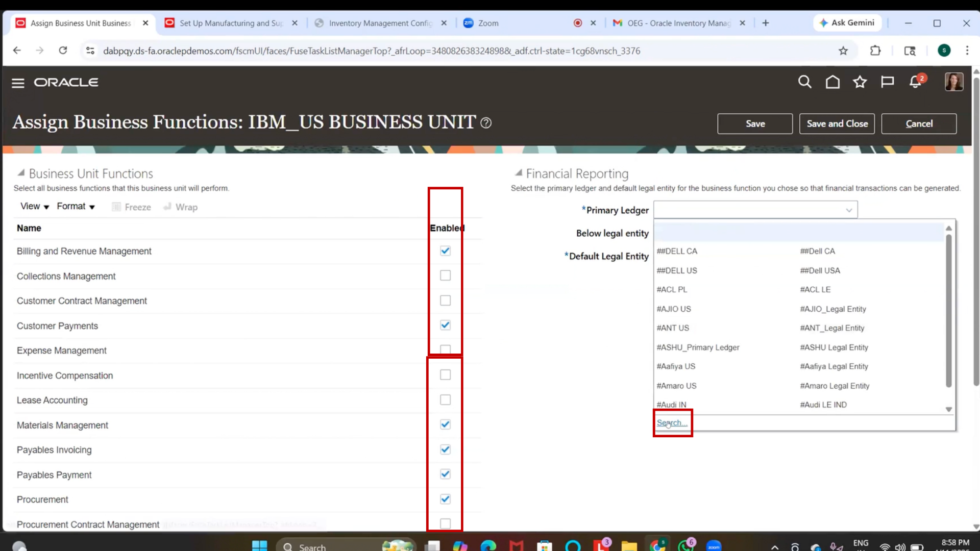The height and width of the screenshot is (551, 980).
Task: Enable Lease Accounting checkbox
Action: 445,400
